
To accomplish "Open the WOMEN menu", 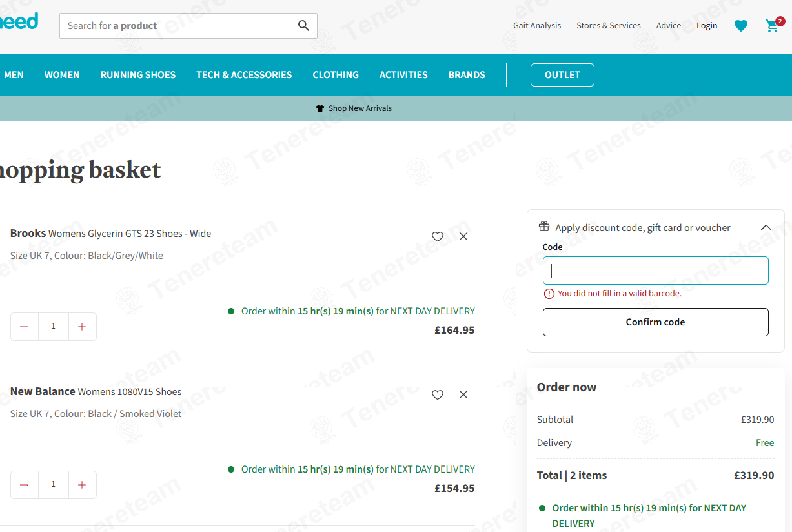I will [62, 75].
